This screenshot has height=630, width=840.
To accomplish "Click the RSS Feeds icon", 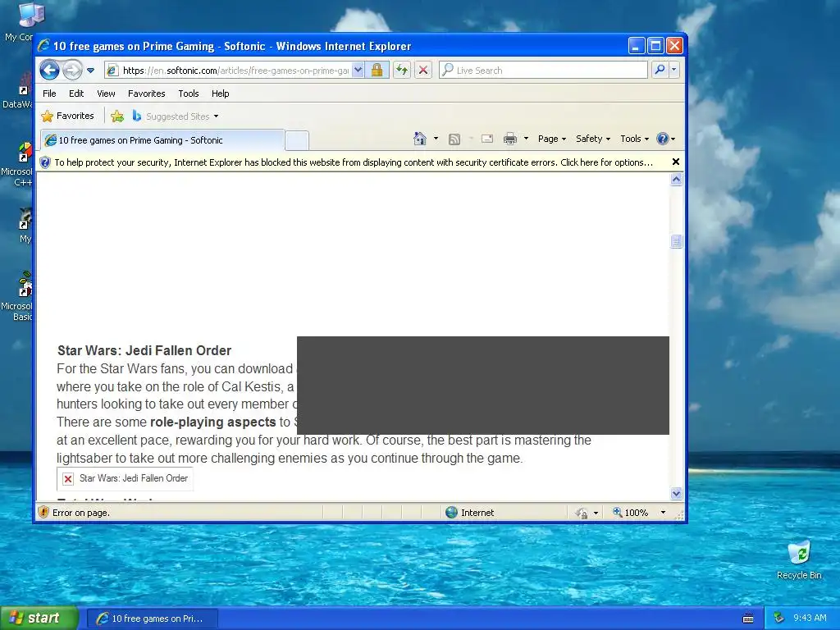I will pos(454,139).
